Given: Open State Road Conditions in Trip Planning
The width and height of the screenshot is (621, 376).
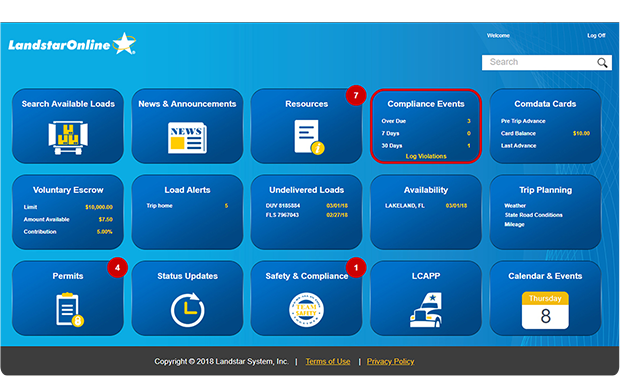Looking at the screenshot, I should click(x=533, y=215).
